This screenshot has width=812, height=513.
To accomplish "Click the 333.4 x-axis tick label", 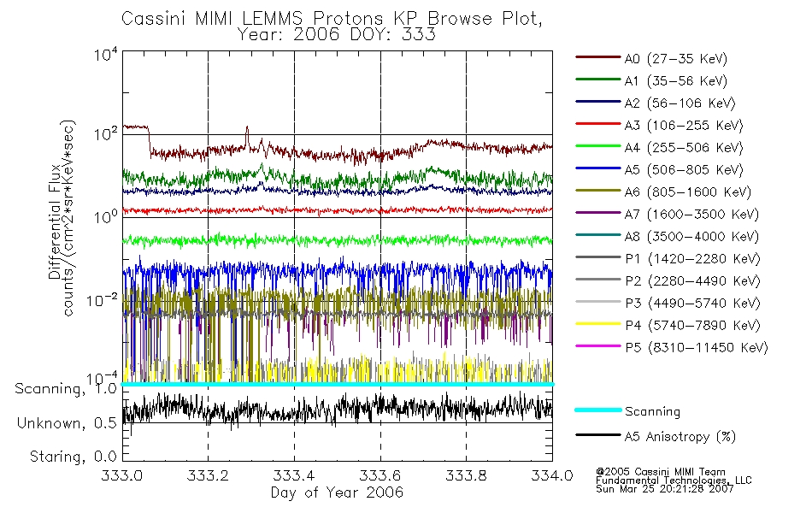I will [x=294, y=475].
